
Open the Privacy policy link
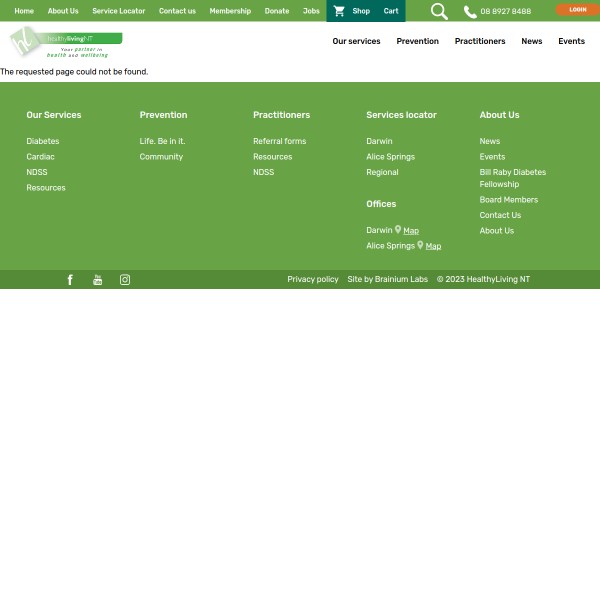313,279
